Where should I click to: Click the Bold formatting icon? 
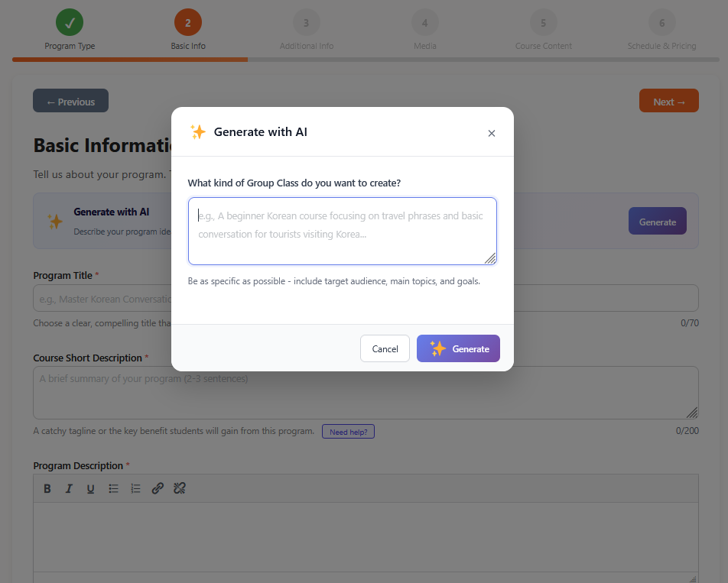pyautogui.click(x=47, y=488)
